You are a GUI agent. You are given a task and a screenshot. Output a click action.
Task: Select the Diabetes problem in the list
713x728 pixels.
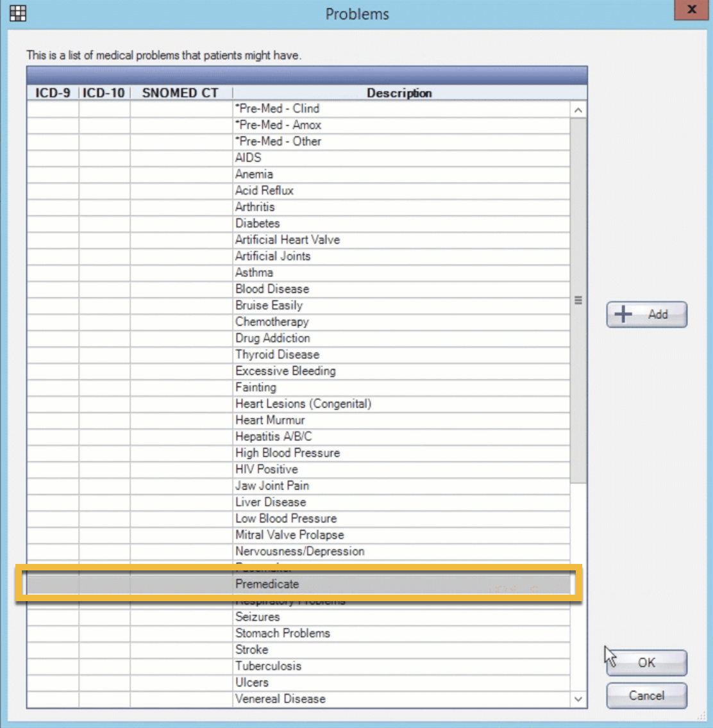click(258, 224)
